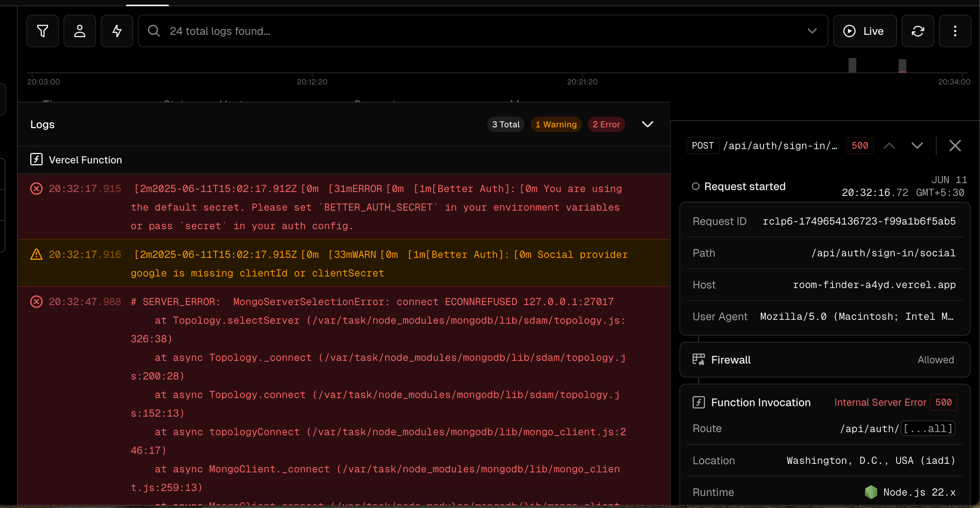The image size is (980, 508).
Task: Select the Node.js 22.x runtime text
Action: pos(919,492)
